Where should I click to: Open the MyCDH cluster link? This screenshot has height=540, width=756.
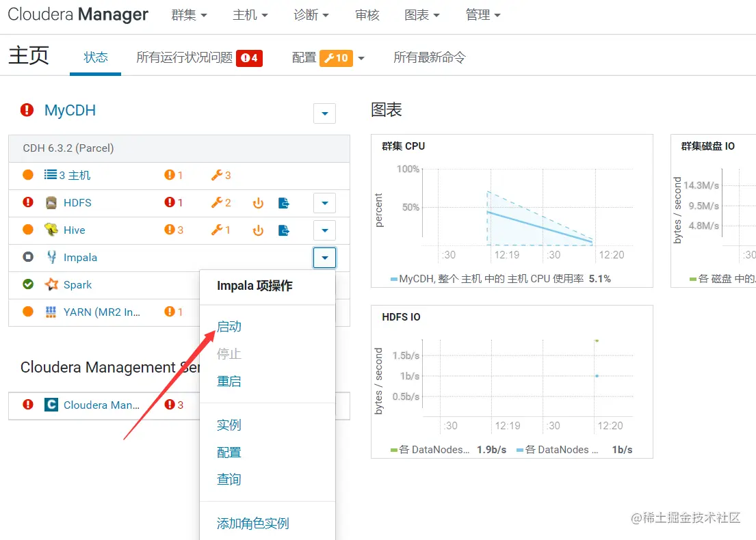pos(70,110)
